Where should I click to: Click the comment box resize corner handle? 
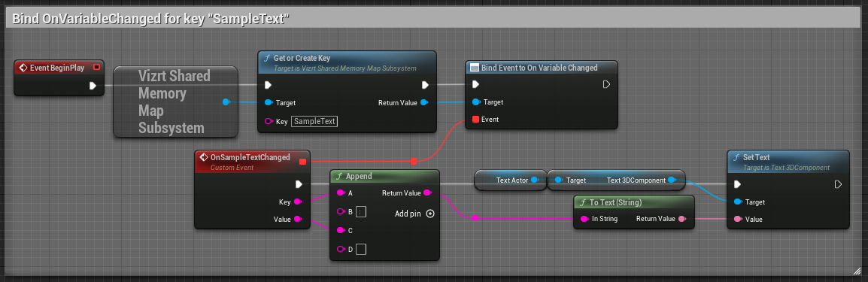857,270
